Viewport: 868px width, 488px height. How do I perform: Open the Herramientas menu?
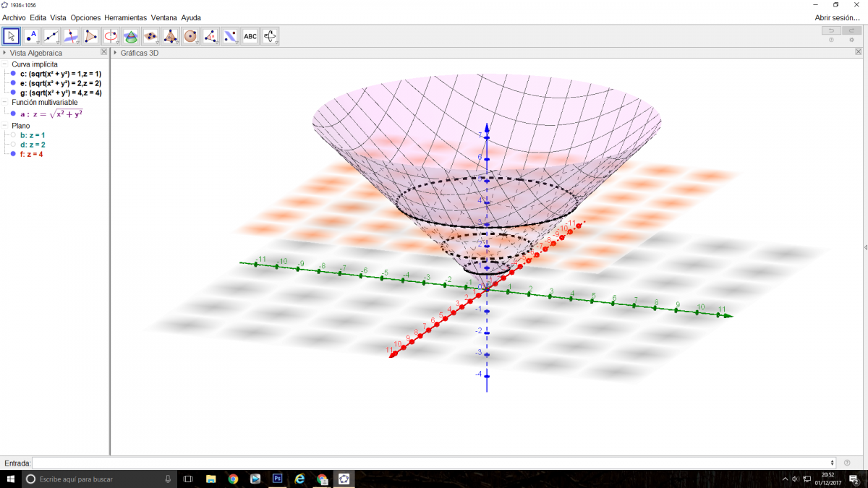pyautogui.click(x=125, y=17)
